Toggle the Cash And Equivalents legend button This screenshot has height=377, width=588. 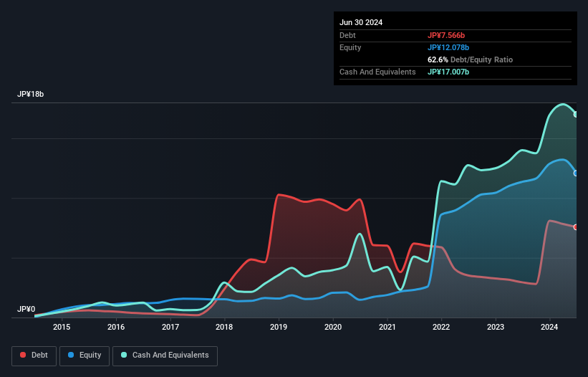(x=165, y=356)
